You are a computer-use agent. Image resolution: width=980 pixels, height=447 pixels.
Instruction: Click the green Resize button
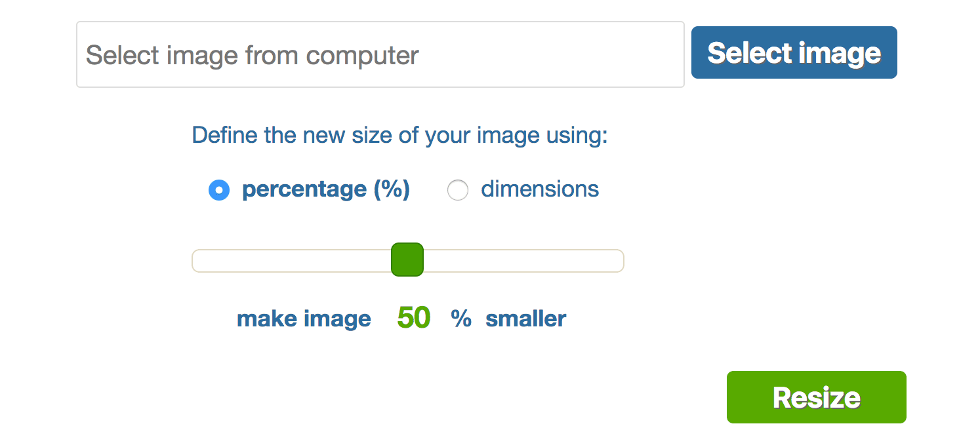816,397
